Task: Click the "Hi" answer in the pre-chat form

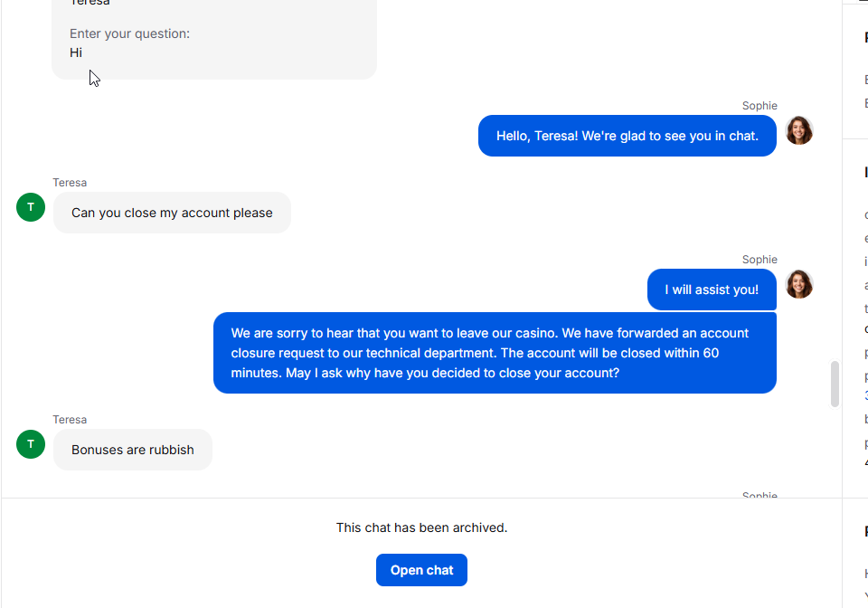Action: click(76, 52)
